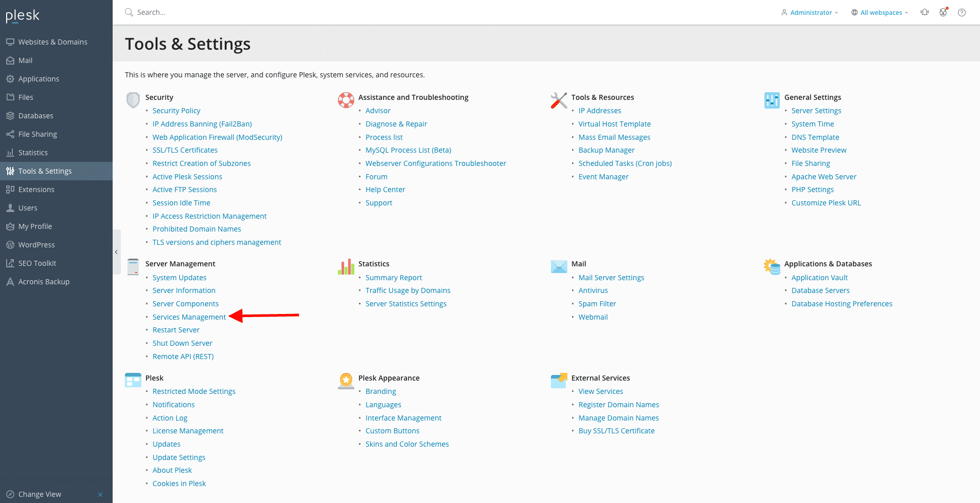This screenshot has width=980, height=503.
Task: Click the Applications & Databases icon
Action: tap(772, 266)
